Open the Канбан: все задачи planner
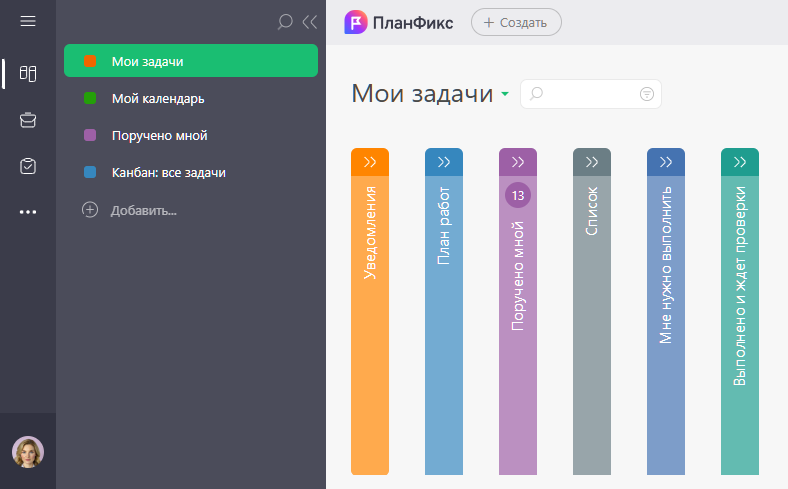 click(x=191, y=172)
